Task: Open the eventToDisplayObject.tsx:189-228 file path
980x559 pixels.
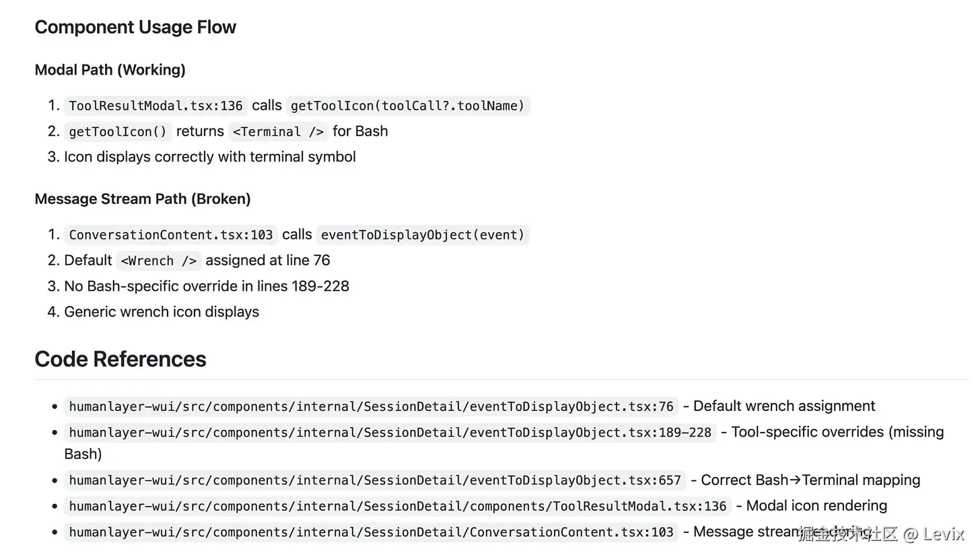Action: pos(390,432)
